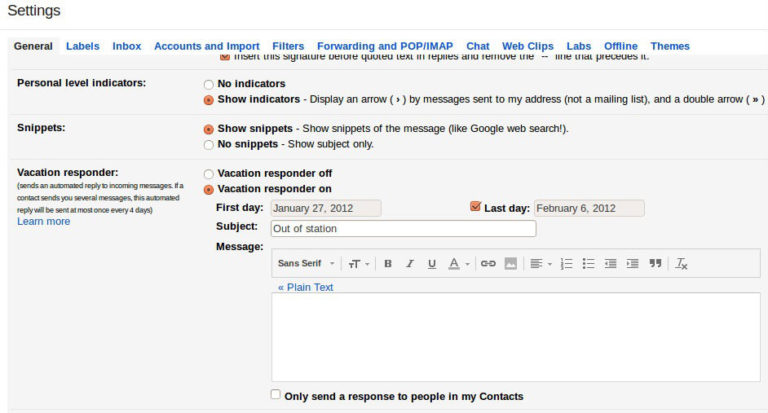Screen dimensions: 768x413
Task: Decrease indent with indent less icon
Action: 610,264
